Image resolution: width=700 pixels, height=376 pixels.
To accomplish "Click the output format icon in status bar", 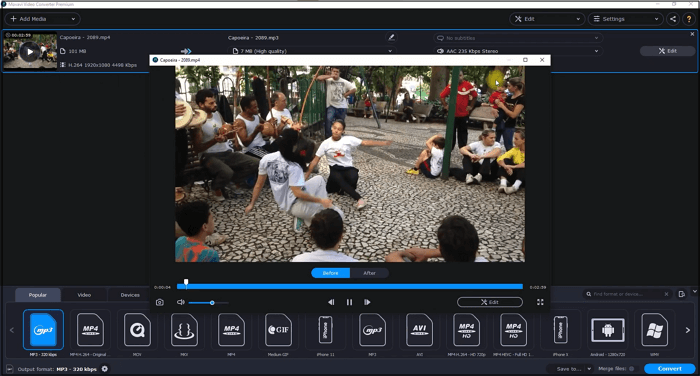I will tap(9, 369).
